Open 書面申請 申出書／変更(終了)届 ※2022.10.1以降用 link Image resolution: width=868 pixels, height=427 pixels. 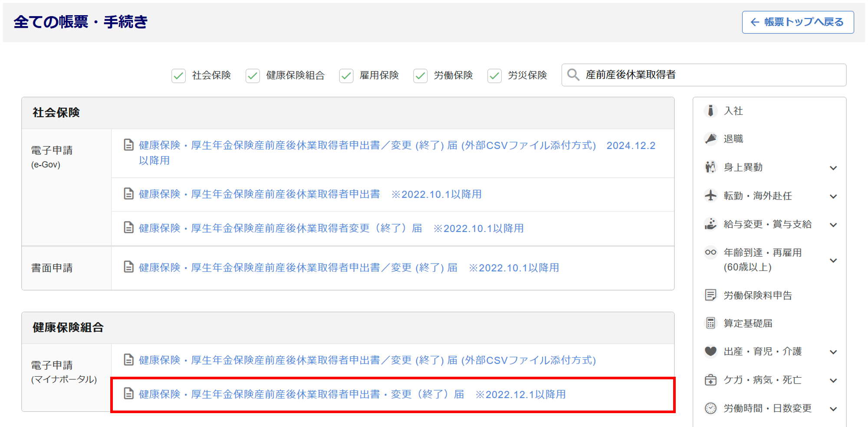[349, 267]
